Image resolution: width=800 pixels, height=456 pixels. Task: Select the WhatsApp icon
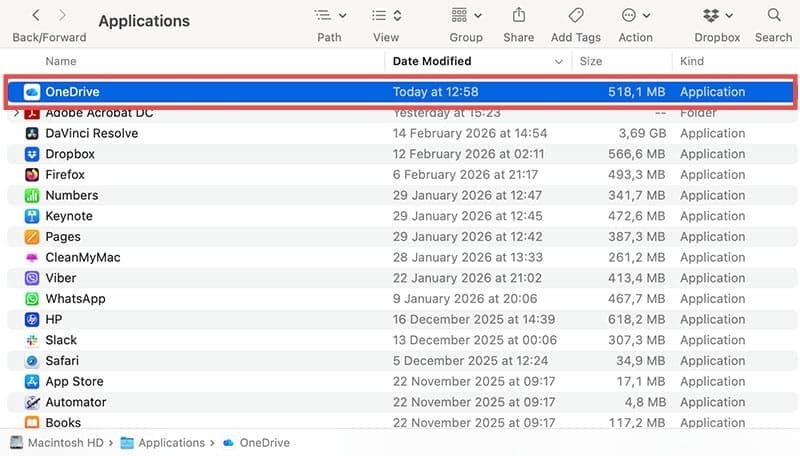32,299
